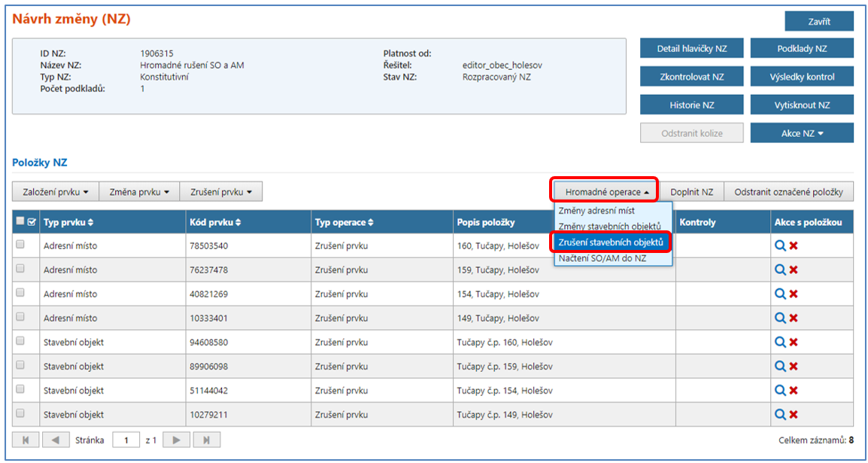Image resolution: width=868 pixels, height=463 pixels.
Task: Expand the Založení prvku dropdown
Action: (x=55, y=192)
